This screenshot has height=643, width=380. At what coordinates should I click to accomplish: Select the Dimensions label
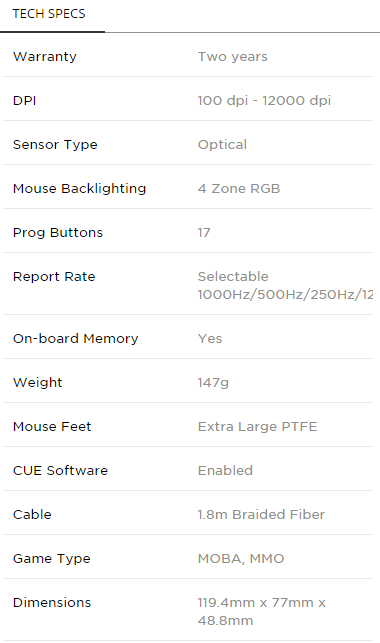click(x=52, y=602)
